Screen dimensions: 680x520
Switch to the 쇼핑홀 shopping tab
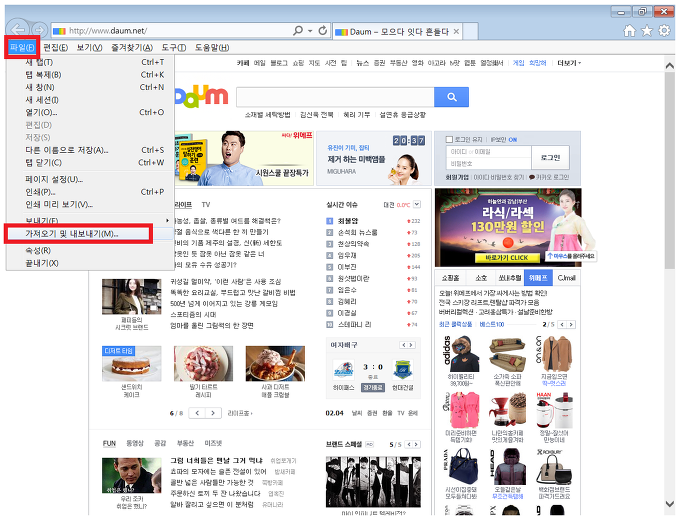tap(451, 278)
